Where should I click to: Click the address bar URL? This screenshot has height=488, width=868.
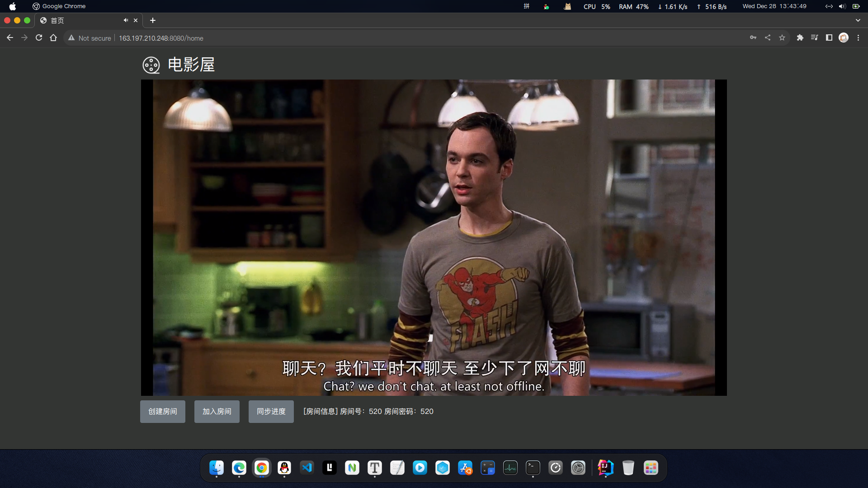click(161, 38)
